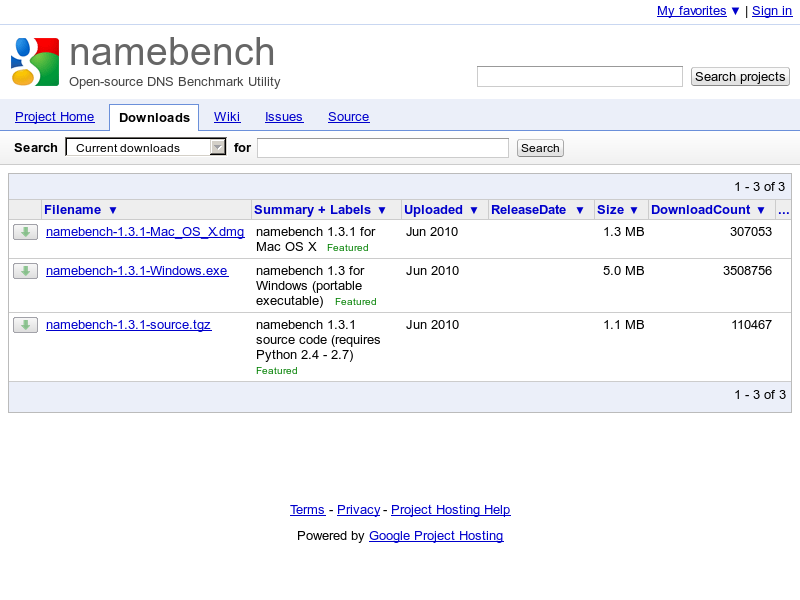The height and width of the screenshot is (600, 800).
Task: Click download arrow for source.tgz file
Action: point(26,325)
